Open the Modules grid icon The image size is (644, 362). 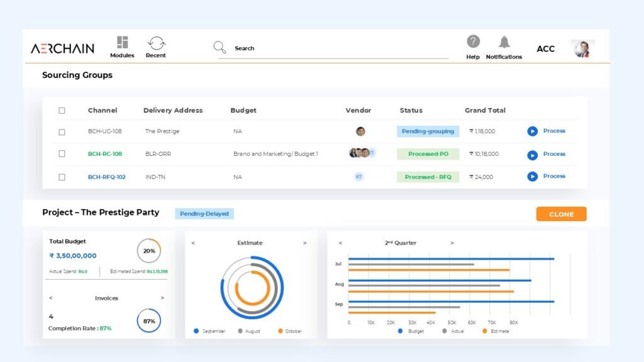click(x=122, y=43)
